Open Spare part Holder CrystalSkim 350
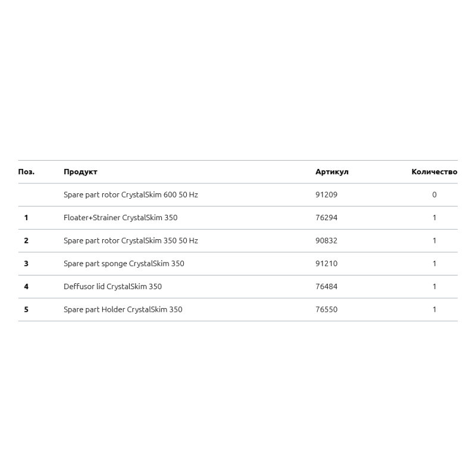Image resolution: width=476 pixels, height=476 pixels. click(x=123, y=309)
